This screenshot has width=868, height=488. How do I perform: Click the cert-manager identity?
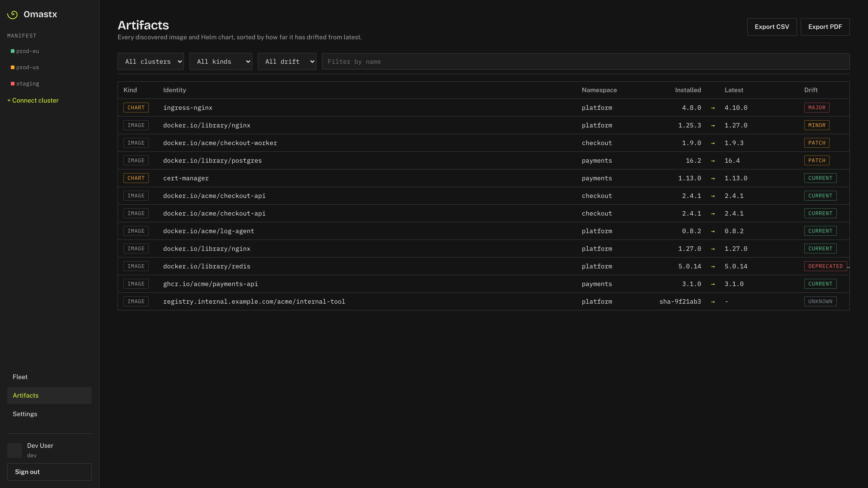pyautogui.click(x=186, y=178)
